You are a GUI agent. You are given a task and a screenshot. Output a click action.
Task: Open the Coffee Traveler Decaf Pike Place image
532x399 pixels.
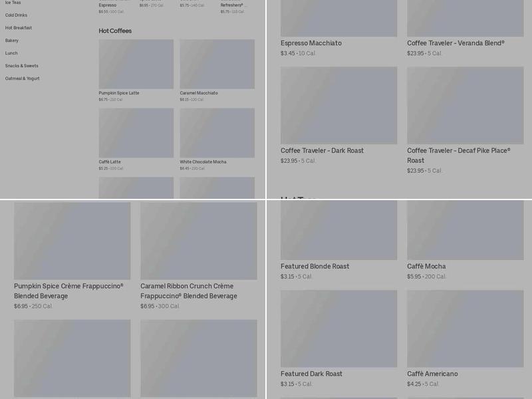(465, 105)
